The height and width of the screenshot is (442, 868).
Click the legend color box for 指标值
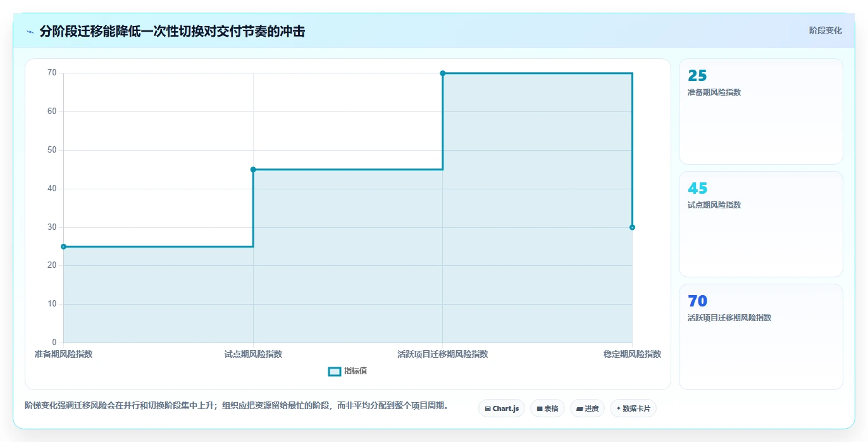click(335, 371)
